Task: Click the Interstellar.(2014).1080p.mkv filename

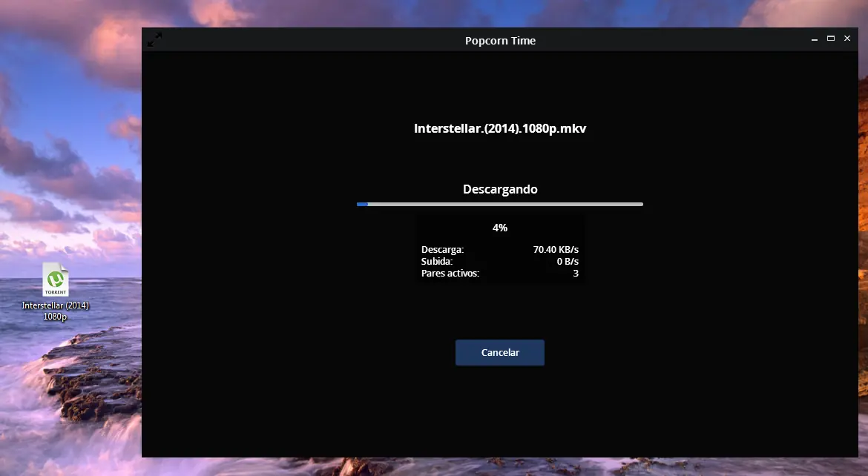Action: click(x=500, y=128)
